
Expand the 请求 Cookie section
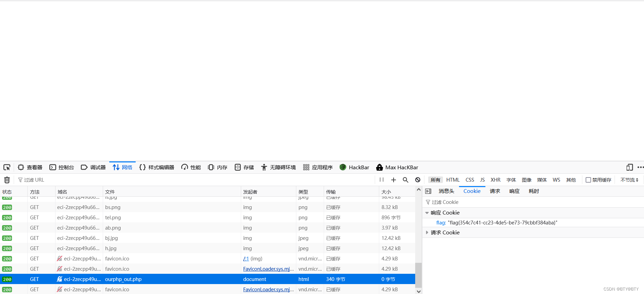[x=427, y=233]
